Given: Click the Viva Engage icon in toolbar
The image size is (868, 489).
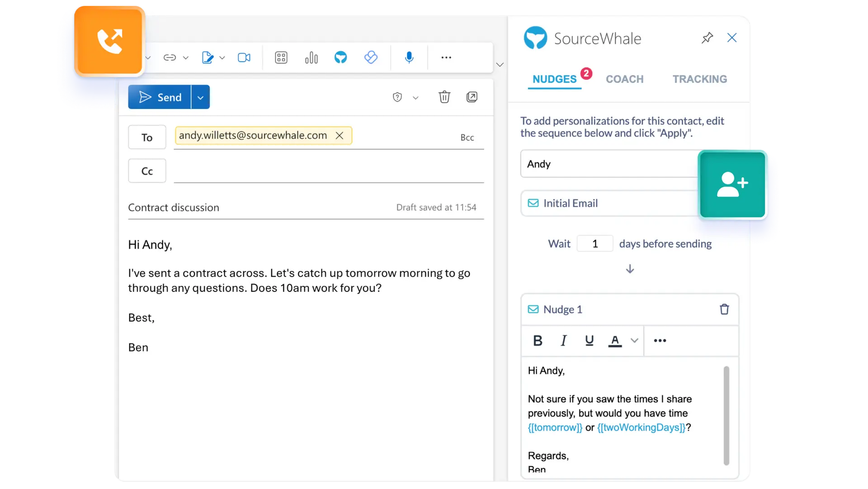Looking at the screenshot, I should (371, 57).
